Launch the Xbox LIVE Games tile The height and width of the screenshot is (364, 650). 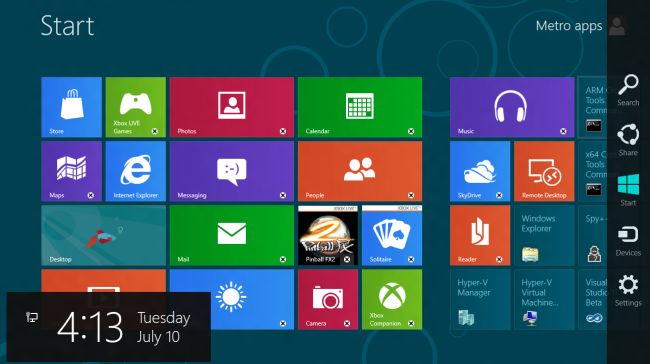(x=136, y=107)
